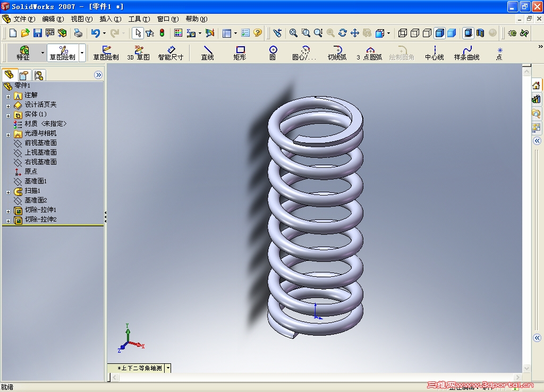Viewport: 544px width, 392px height.
Task: Open dropdown arrow next to Sketch group button
Action: click(82, 53)
